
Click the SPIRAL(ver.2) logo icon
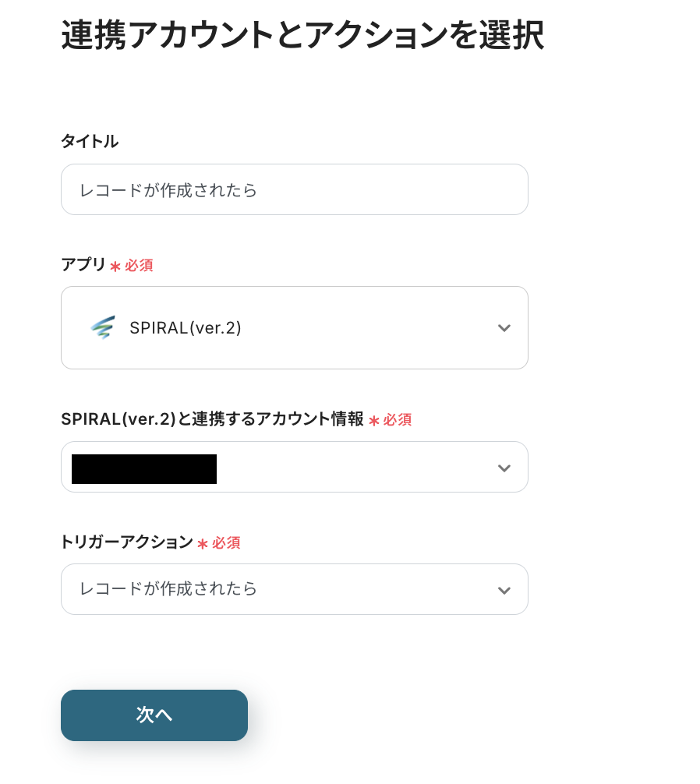102,328
